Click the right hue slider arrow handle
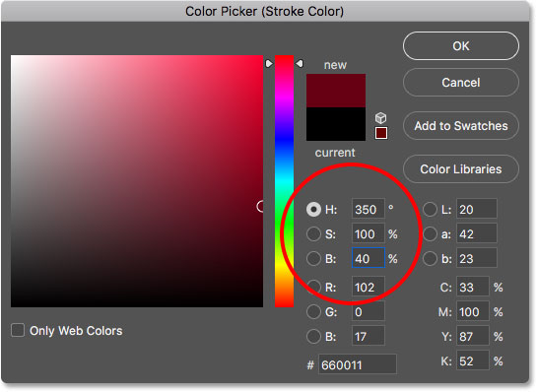 pyautogui.click(x=300, y=64)
